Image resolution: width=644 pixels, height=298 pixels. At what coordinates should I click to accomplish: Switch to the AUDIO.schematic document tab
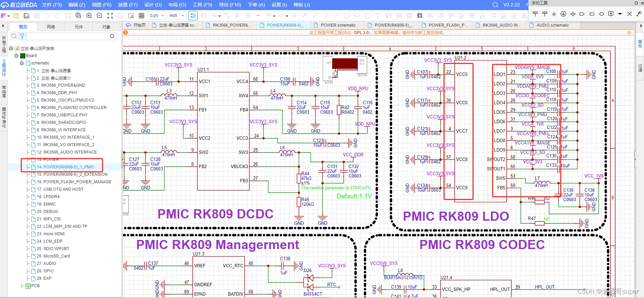[553, 25]
